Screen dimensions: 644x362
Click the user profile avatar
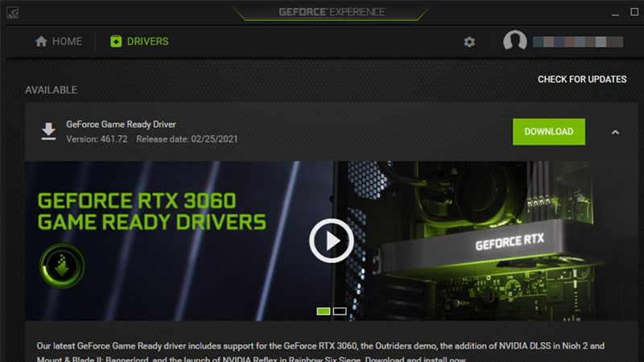pyautogui.click(x=515, y=41)
